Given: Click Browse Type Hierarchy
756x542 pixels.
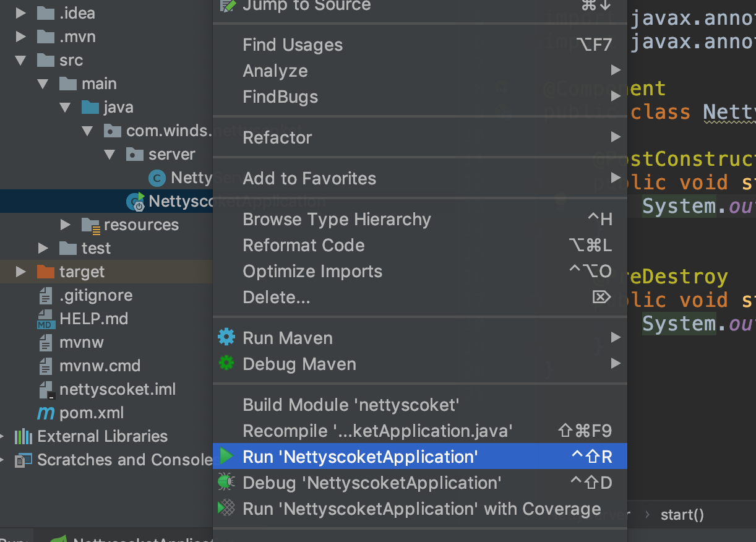Looking at the screenshot, I should click(x=337, y=219).
